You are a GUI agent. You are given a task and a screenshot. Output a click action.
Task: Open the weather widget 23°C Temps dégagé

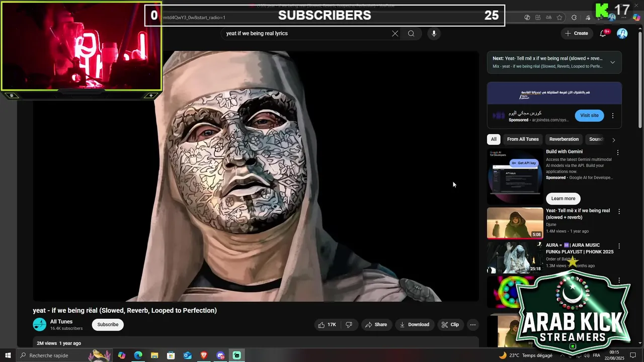[525, 355]
